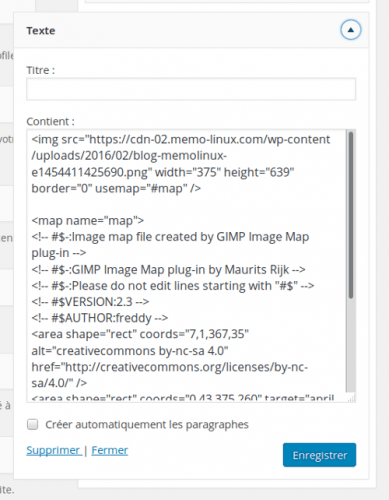389x500 pixels.
Task: Place cursor on the img src line
Action: click(181, 139)
